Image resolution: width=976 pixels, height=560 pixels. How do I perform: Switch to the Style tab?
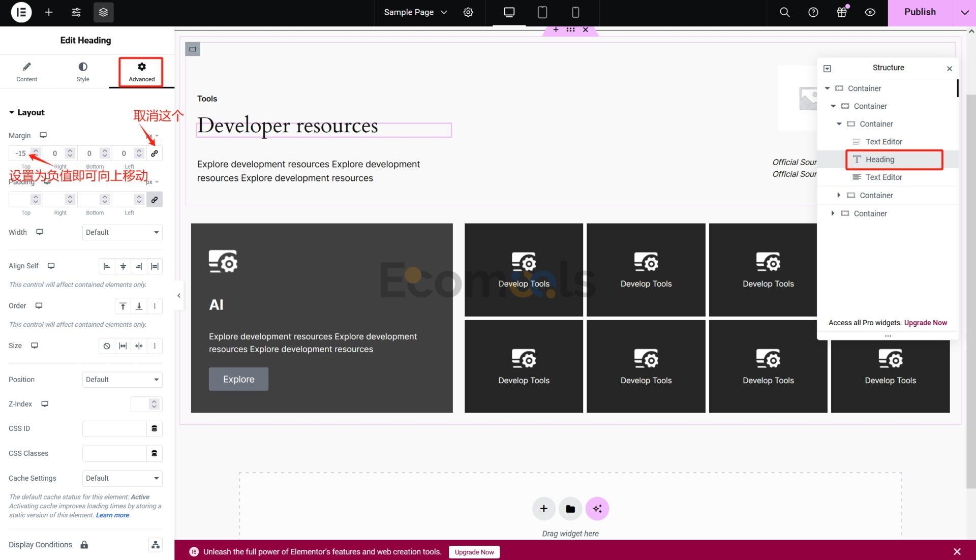[x=83, y=72]
